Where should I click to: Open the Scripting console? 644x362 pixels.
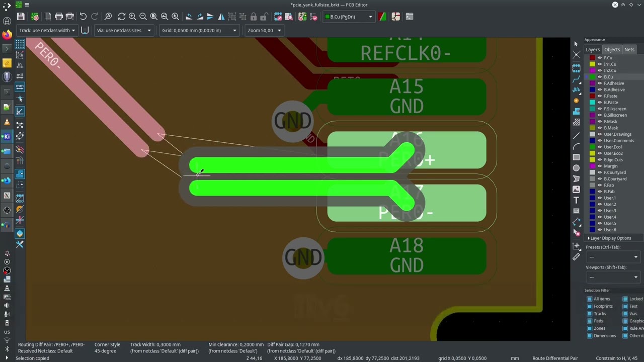coord(409,17)
